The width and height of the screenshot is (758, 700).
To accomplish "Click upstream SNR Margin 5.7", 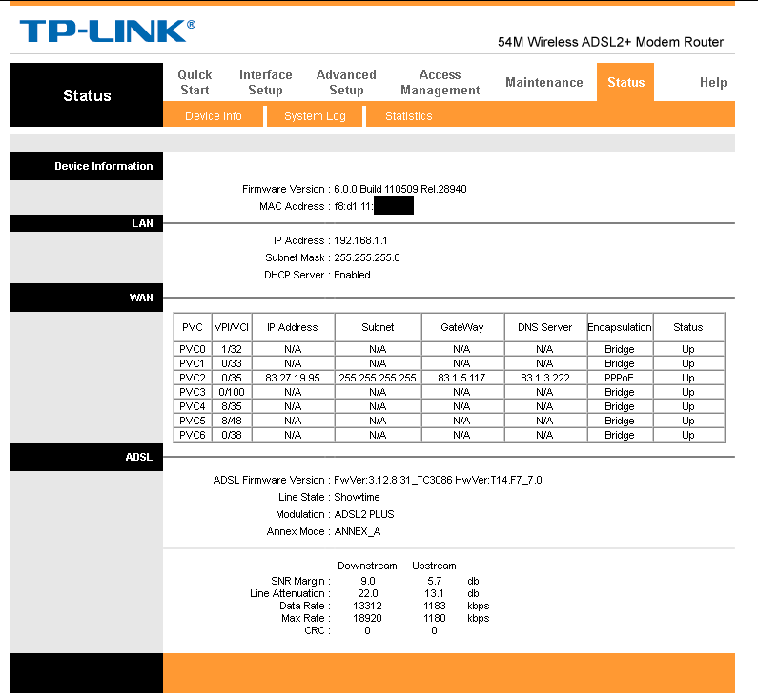I will tap(434, 581).
